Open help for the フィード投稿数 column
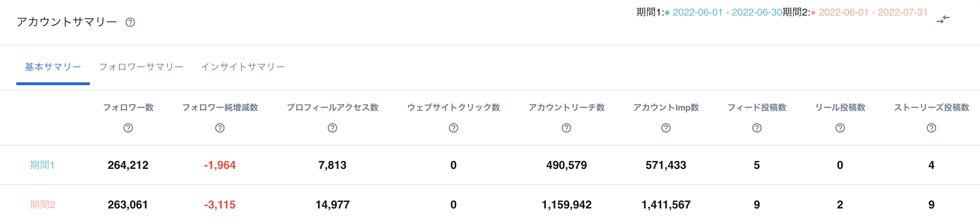 [x=757, y=128]
